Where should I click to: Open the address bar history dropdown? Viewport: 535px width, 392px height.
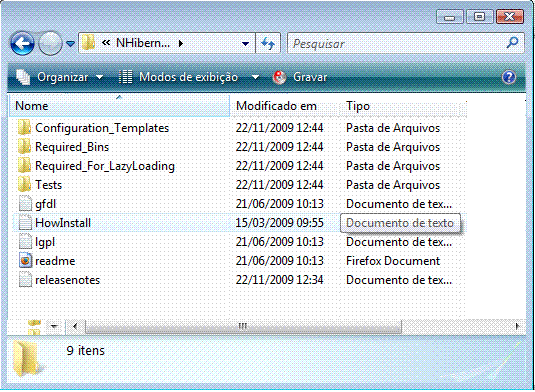245,44
